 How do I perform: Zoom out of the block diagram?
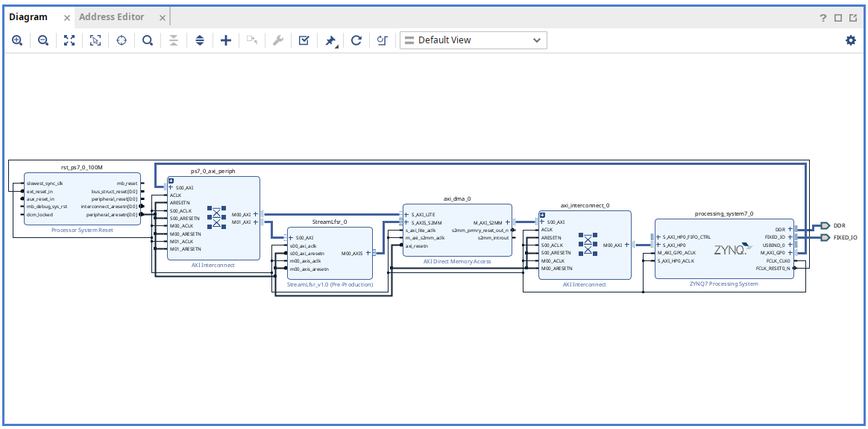[43, 40]
